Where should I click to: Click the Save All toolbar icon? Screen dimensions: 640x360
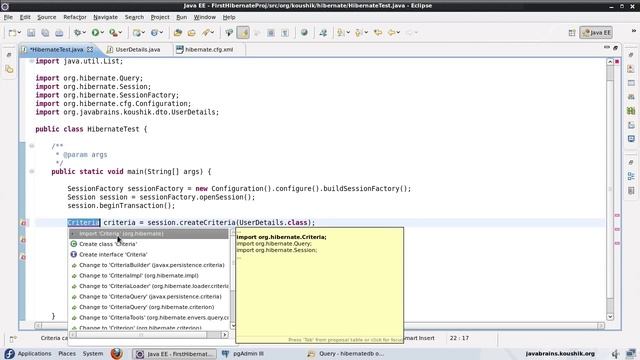[45, 33]
